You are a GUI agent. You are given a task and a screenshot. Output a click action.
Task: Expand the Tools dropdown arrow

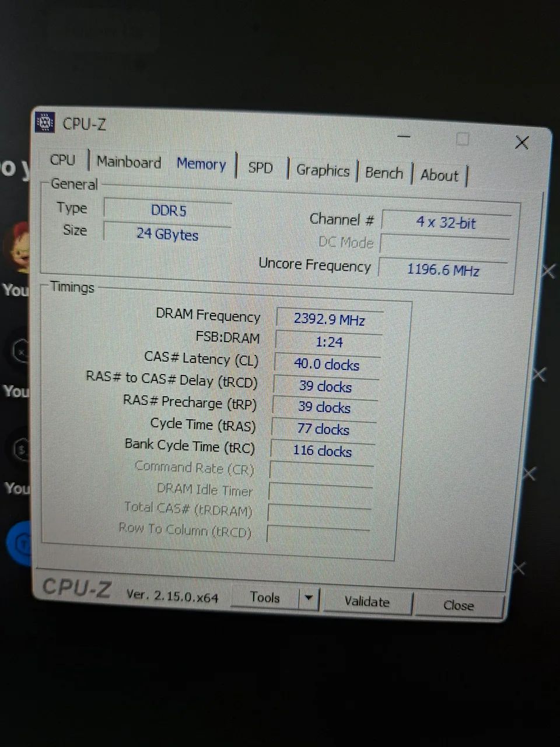309,598
